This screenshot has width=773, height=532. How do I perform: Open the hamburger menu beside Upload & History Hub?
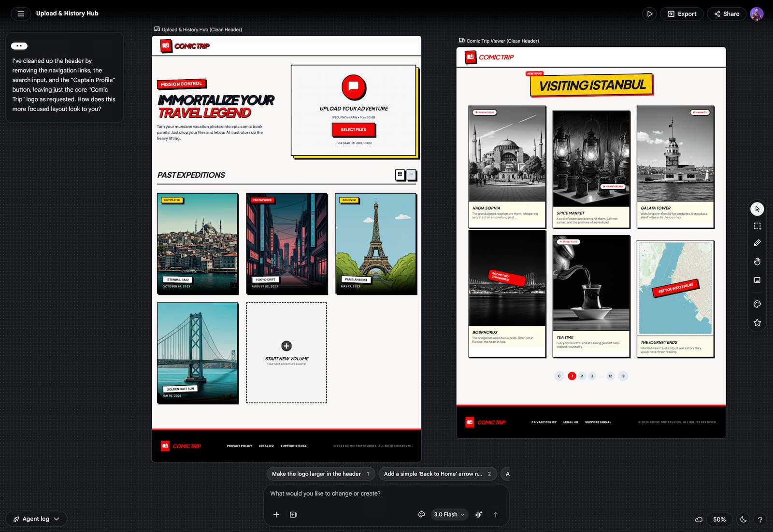20,14
